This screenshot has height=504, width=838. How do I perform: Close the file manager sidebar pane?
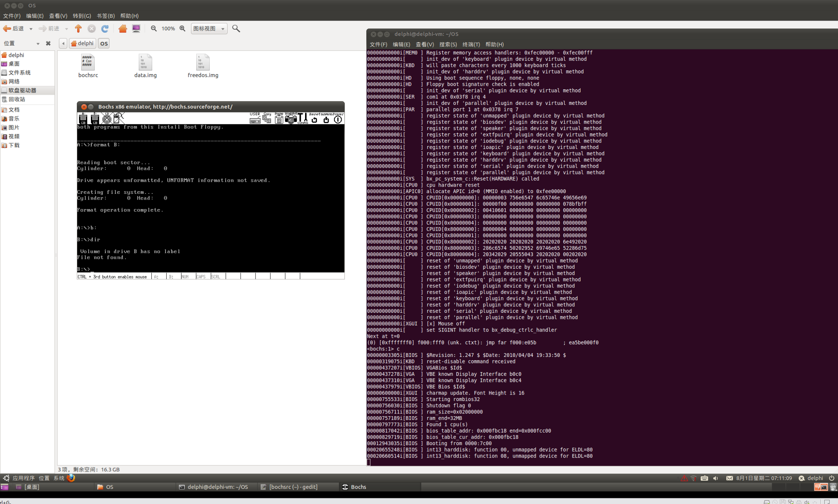48,43
